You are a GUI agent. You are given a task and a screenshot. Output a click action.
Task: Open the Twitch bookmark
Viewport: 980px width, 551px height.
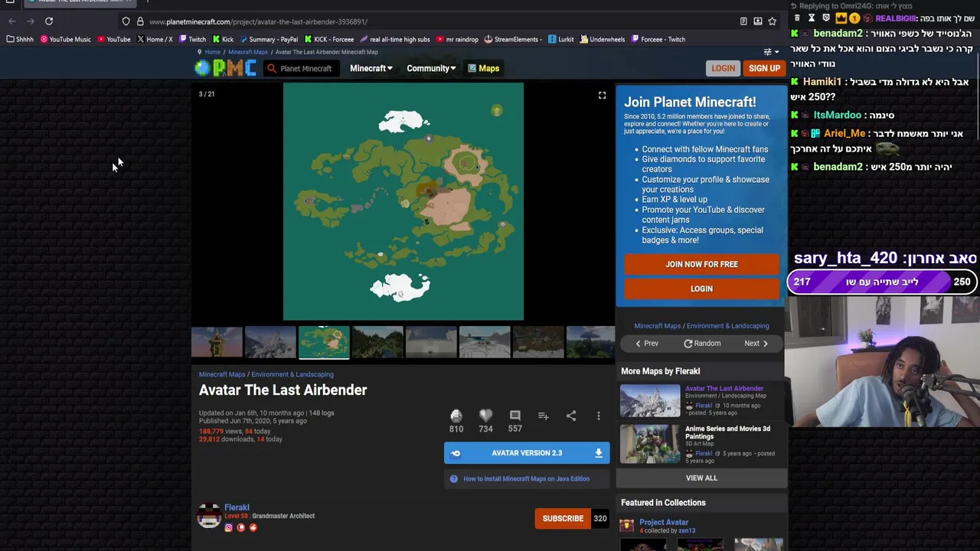192,39
